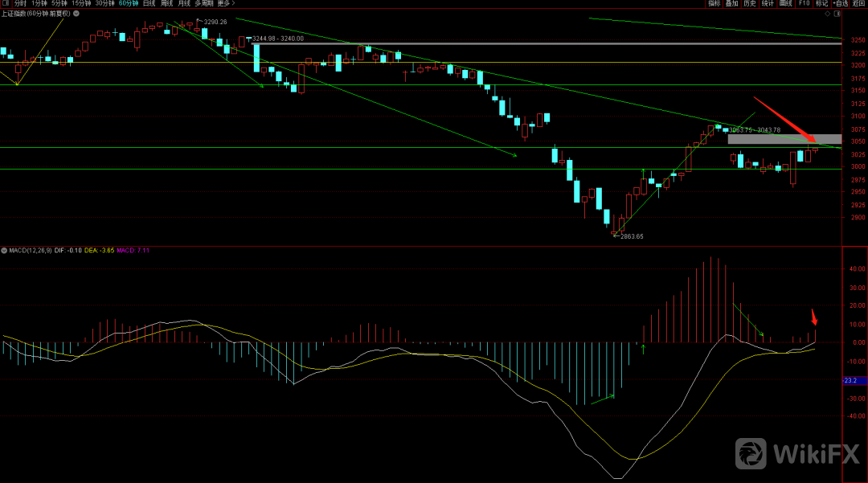Switch to 分时 intraday view
This screenshot has height=483, width=868.
pyautogui.click(x=20, y=4)
